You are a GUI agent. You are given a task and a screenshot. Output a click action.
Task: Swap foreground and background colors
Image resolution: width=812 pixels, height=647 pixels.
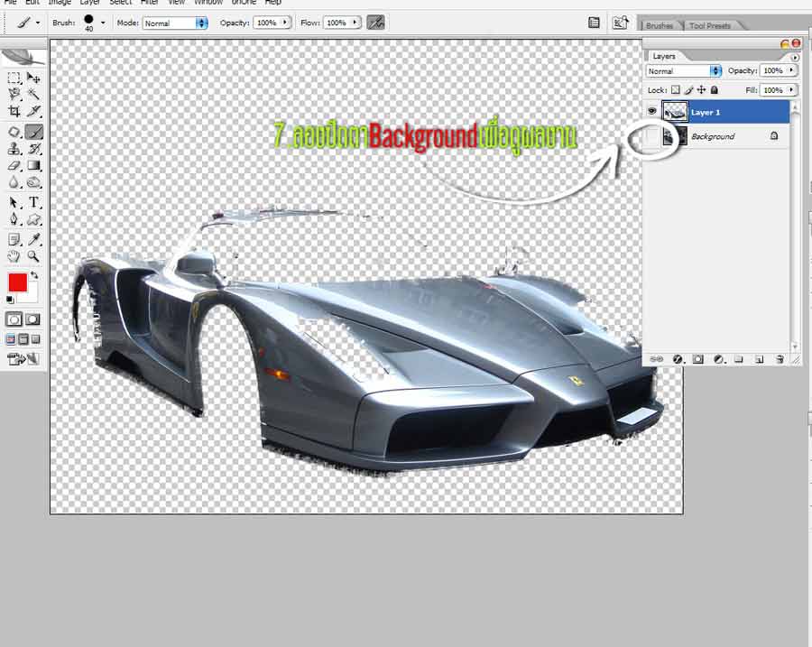point(34,275)
